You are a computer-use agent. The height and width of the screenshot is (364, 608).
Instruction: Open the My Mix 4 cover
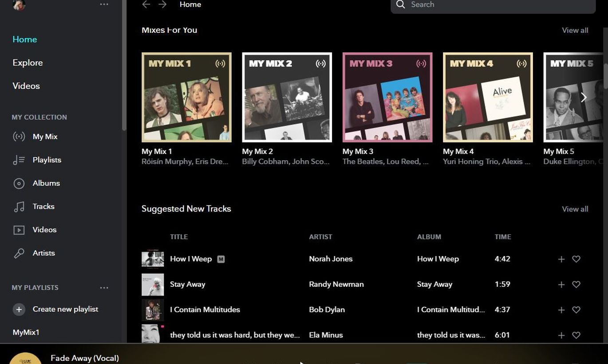pos(488,97)
